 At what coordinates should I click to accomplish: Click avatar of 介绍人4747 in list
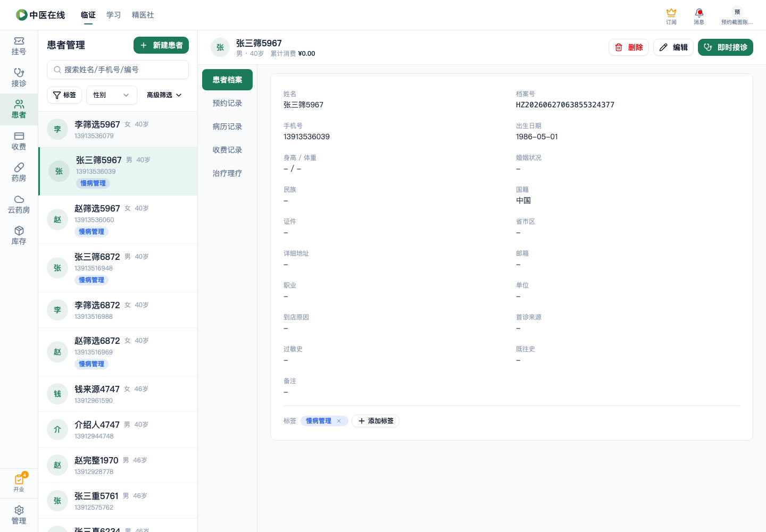pyautogui.click(x=57, y=429)
